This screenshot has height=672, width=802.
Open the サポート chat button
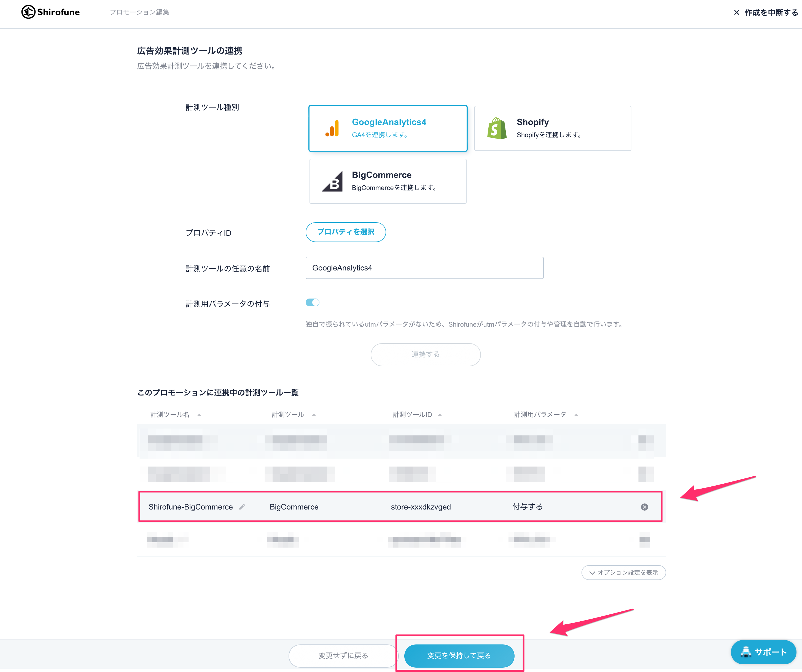point(763,652)
